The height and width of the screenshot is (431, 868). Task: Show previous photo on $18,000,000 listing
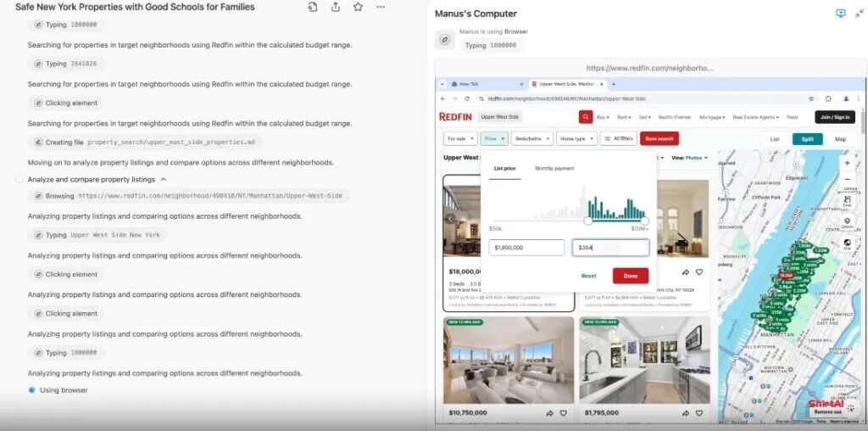click(450, 220)
